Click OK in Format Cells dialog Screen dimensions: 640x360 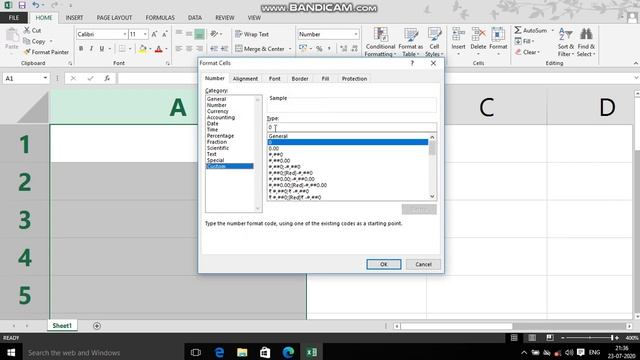[384, 264]
